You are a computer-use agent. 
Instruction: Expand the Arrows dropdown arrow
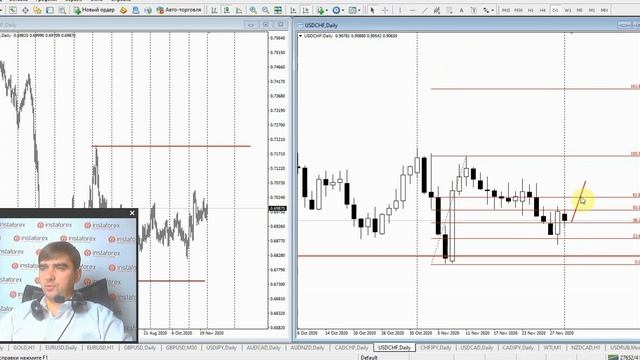(493, 10)
